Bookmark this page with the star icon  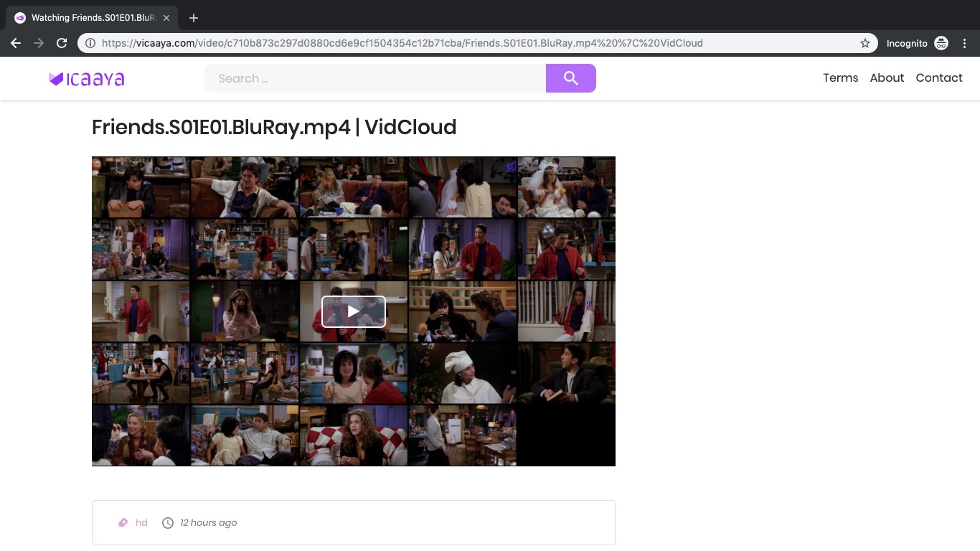pos(865,43)
